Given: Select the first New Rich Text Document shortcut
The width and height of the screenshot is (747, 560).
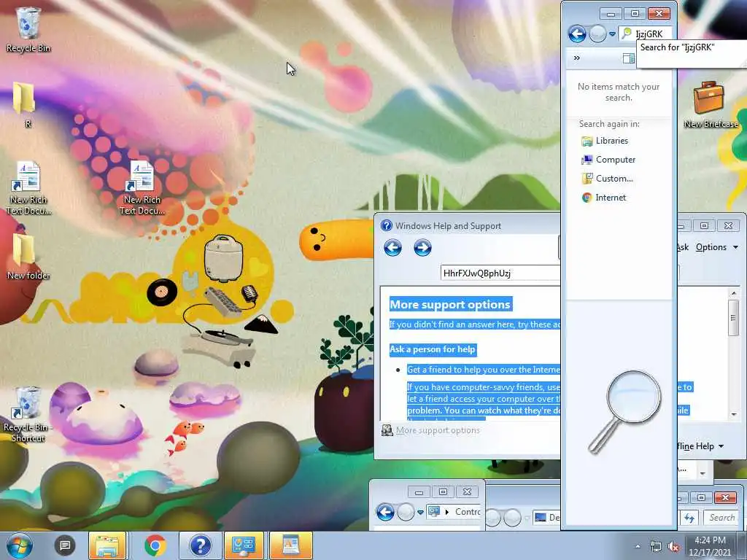Looking at the screenshot, I should coord(28,188).
